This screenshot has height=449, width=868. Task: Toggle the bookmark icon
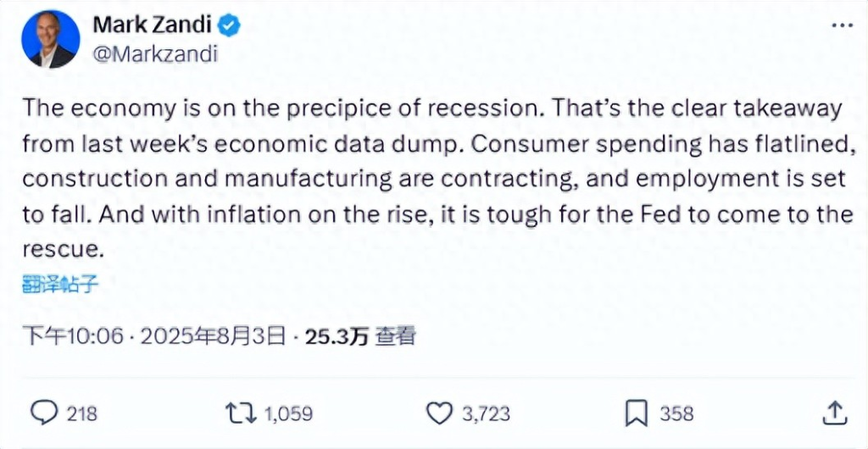[x=637, y=413]
